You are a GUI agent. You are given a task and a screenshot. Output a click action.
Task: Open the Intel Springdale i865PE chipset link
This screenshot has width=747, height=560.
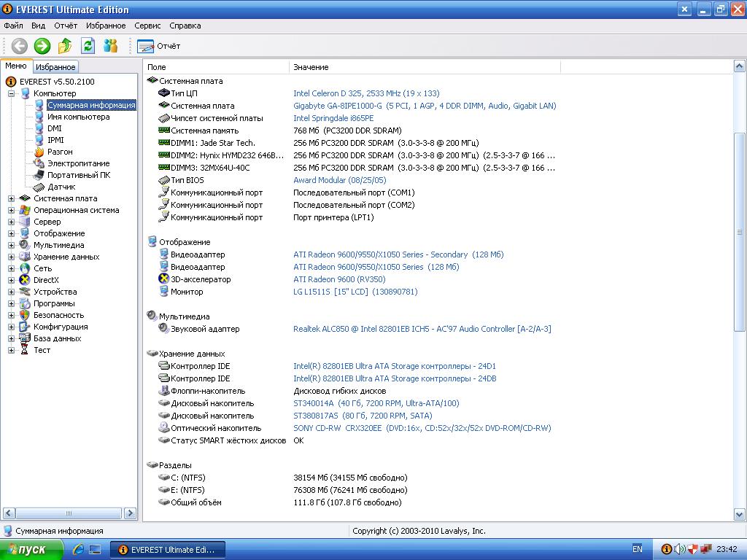[333, 118]
